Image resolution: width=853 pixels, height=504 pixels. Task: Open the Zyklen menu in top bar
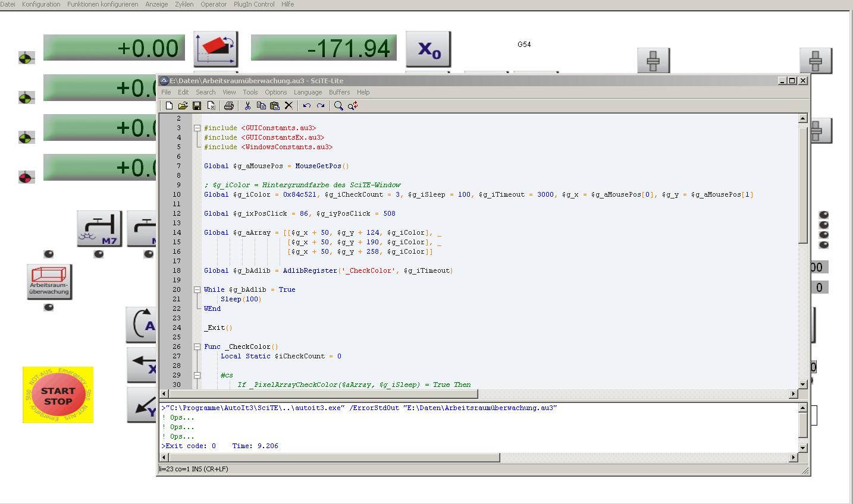(x=184, y=4)
